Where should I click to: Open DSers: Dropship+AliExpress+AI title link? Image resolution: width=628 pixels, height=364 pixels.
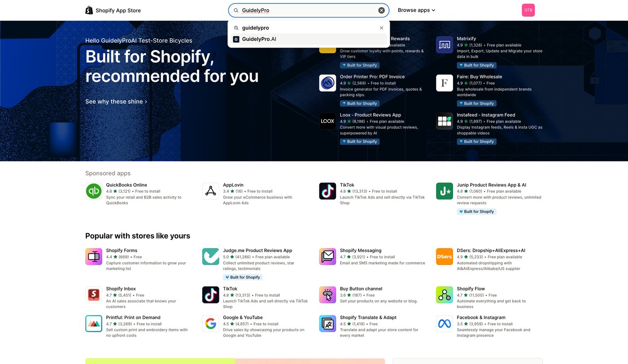click(491, 251)
